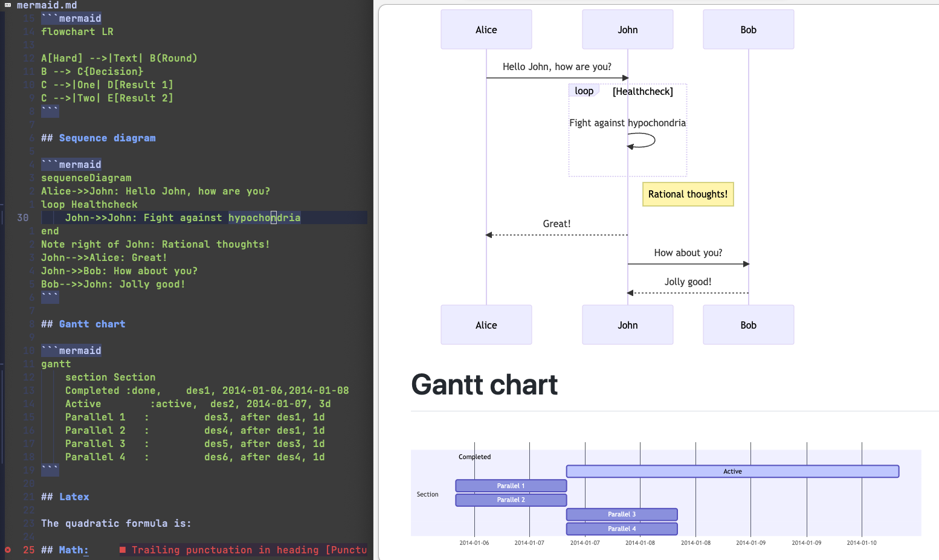This screenshot has width=939, height=560.
Task: Click 'John->>Bob: How about you?' source line
Action: [x=119, y=271]
